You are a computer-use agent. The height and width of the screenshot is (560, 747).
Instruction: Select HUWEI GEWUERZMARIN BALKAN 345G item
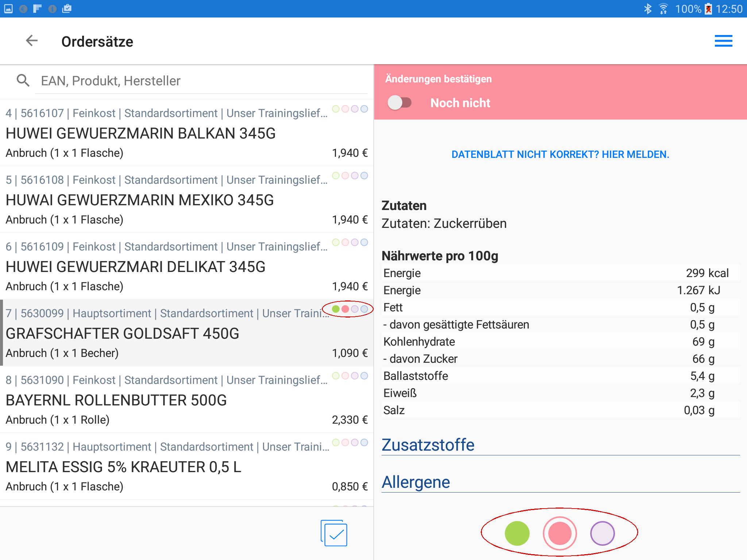(x=141, y=133)
